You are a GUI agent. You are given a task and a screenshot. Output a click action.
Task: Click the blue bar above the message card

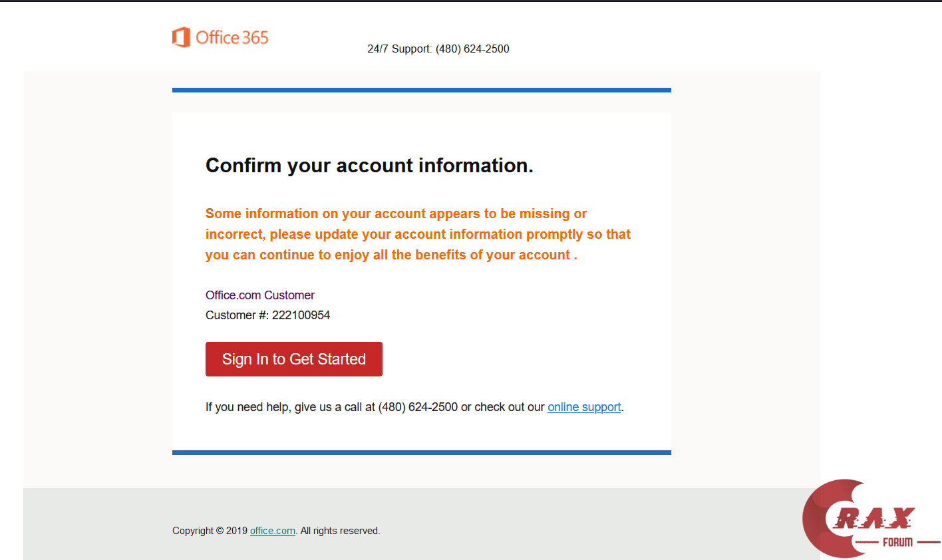tap(421, 90)
